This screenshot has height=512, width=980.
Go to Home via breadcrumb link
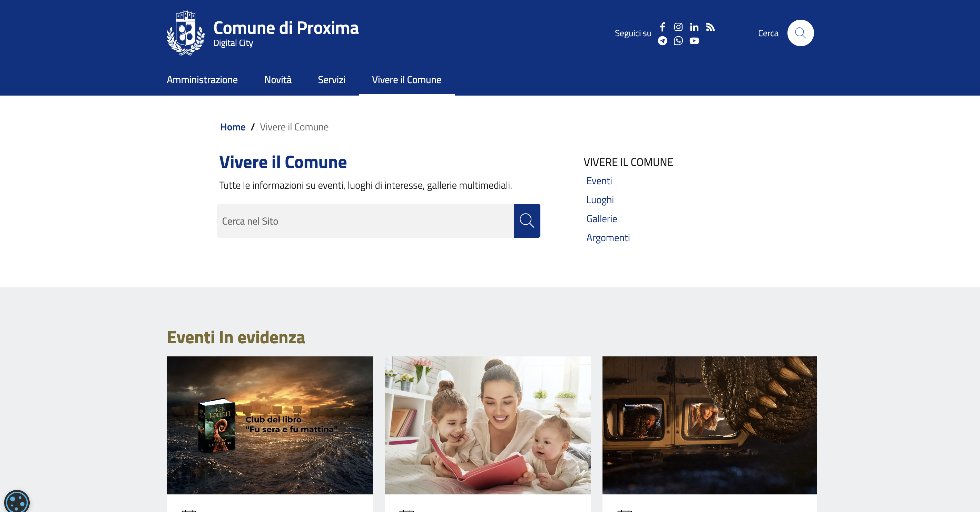pyautogui.click(x=233, y=127)
